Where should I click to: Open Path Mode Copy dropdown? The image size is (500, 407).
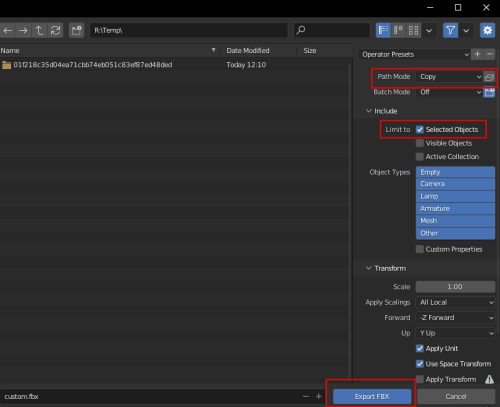[x=449, y=77]
